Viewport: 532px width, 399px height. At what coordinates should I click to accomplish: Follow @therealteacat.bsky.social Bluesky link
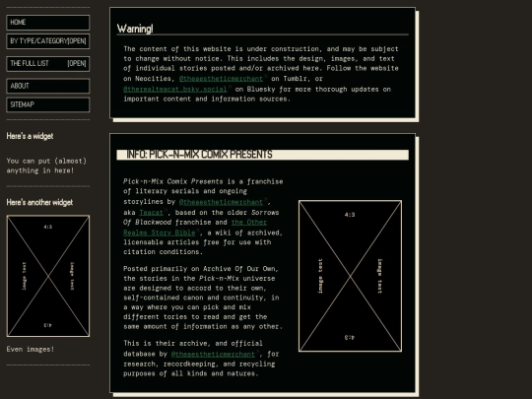175,90
